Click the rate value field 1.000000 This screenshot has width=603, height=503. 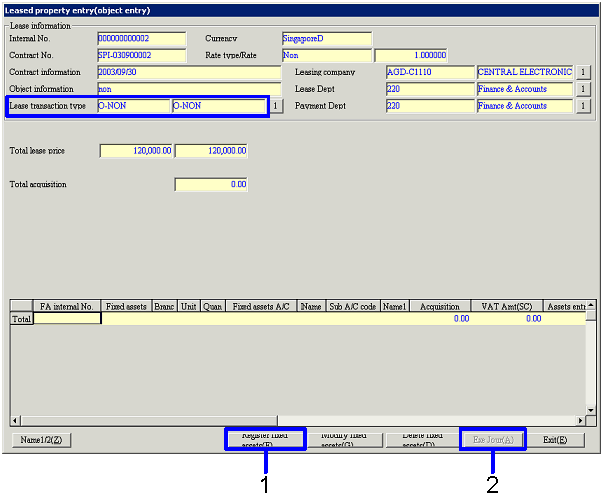[411, 55]
